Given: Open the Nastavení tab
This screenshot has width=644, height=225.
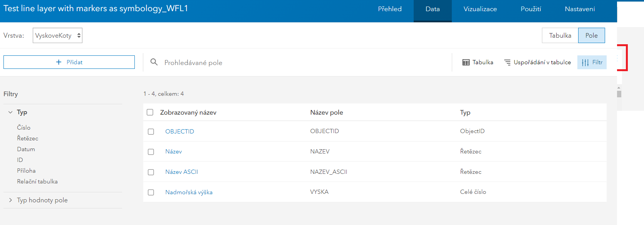Looking at the screenshot, I should click(580, 9).
